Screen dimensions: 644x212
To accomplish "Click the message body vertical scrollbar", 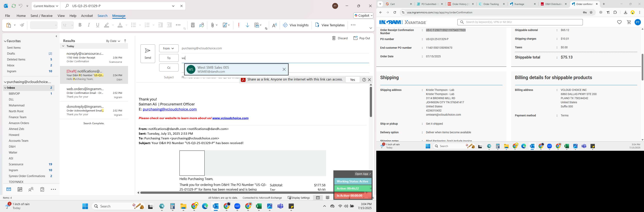I will (x=371, y=102).
